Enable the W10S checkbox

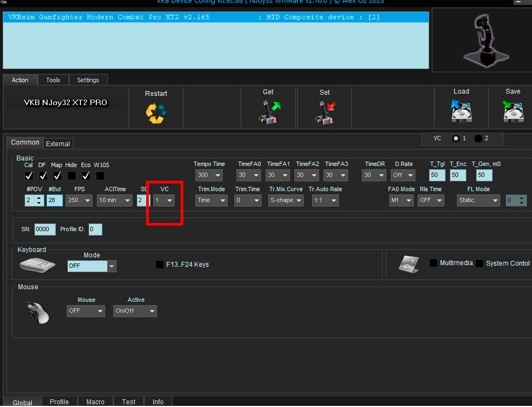pos(100,176)
